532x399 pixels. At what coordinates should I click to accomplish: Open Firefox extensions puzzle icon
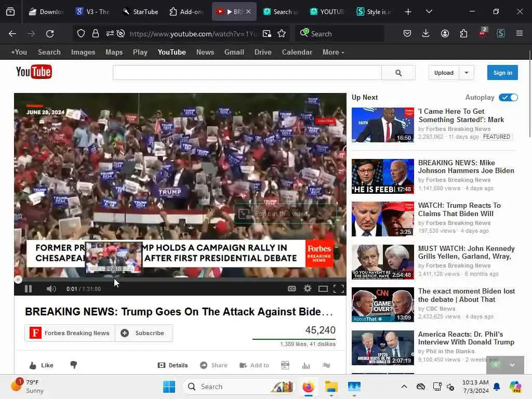click(x=463, y=34)
